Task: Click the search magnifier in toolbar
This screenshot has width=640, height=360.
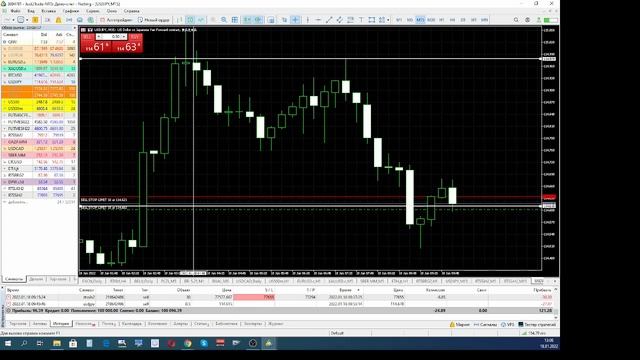Action: coord(516,20)
